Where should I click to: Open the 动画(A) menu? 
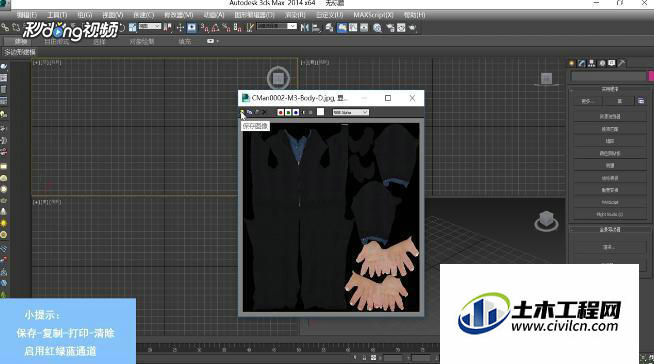coord(214,15)
